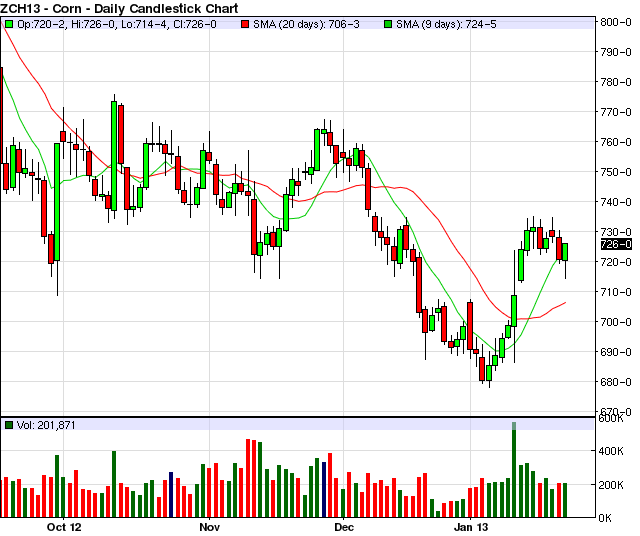Click the 710-0 price axis label
The height and width of the screenshot is (536, 640).
616,292
